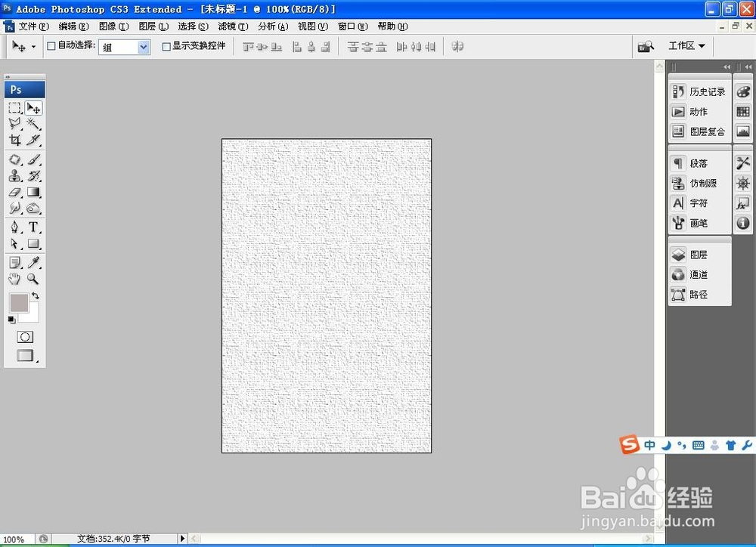Select the Healing Brush tool
The width and height of the screenshot is (756, 547).
pyautogui.click(x=14, y=159)
